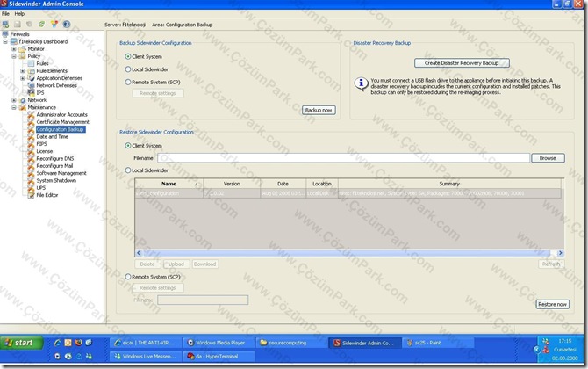Image resolution: width=588 pixels, height=369 pixels.
Task: Click the IPS icon in the tree
Action: pyautogui.click(x=31, y=93)
